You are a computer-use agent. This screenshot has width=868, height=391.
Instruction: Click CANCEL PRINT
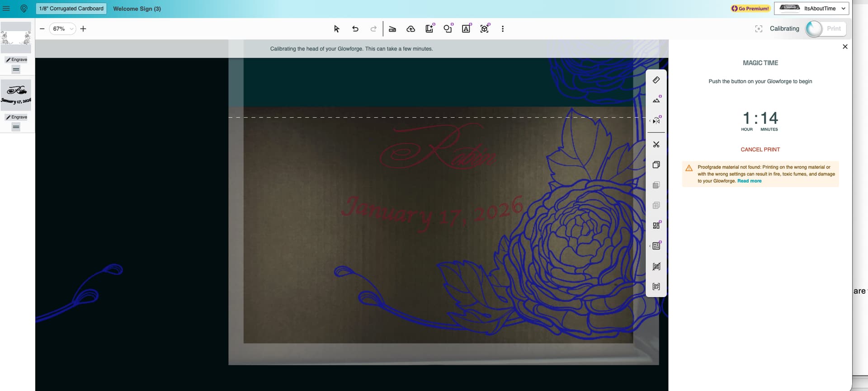click(760, 150)
